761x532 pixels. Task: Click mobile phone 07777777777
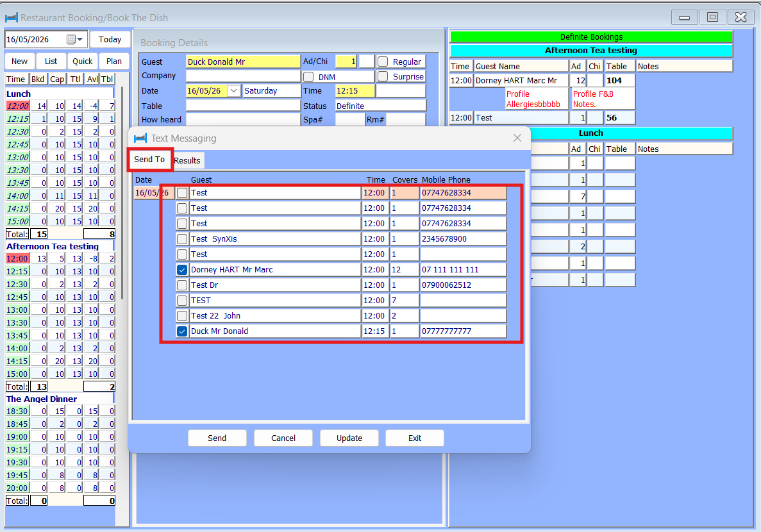pyautogui.click(x=463, y=331)
